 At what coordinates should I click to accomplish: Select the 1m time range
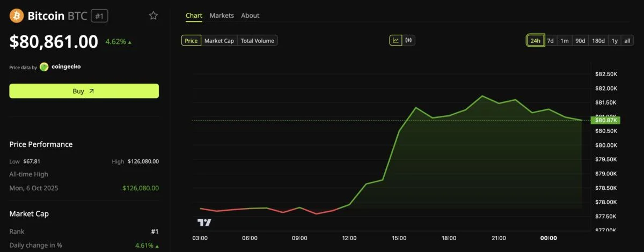pyautogui.click(x=565, y=41)
